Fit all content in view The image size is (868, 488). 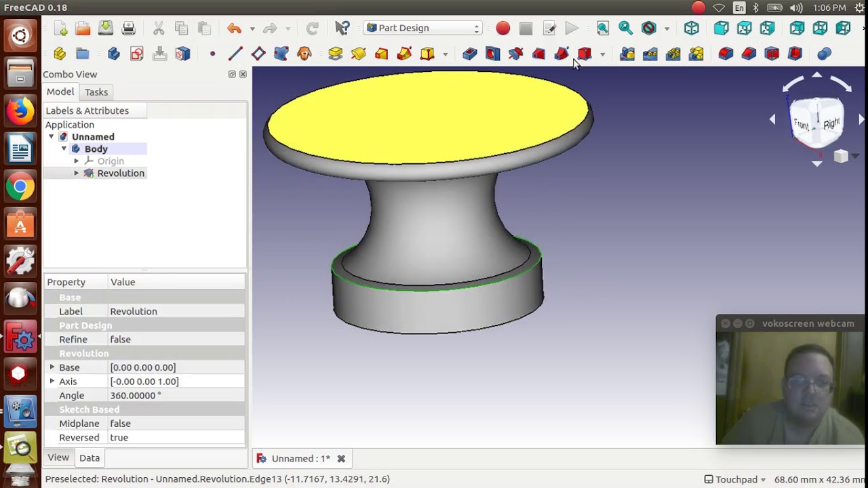[603, 28]
